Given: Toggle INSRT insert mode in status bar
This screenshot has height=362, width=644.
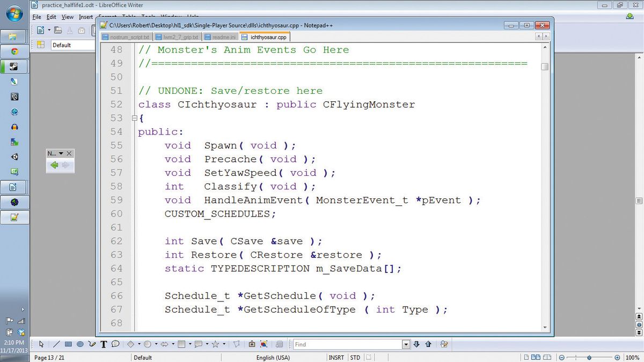Looking at the screenshot, I should coord(336,358).
